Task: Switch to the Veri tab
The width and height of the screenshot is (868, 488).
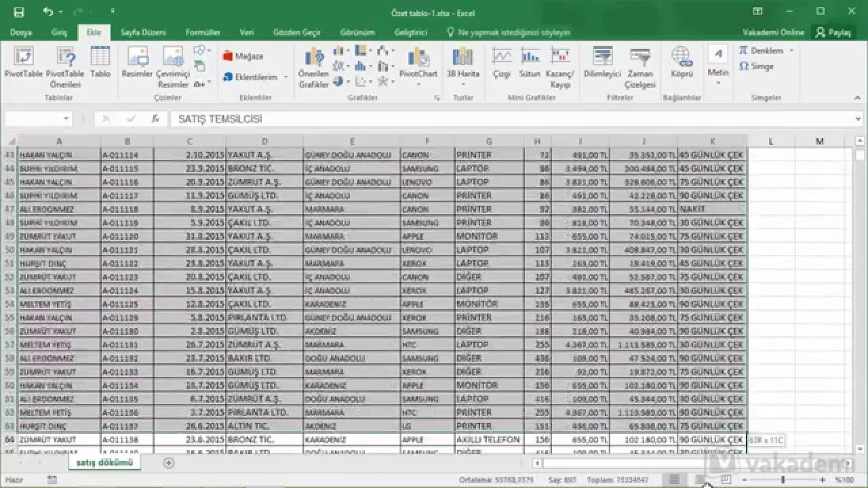Action: [247, 32]
